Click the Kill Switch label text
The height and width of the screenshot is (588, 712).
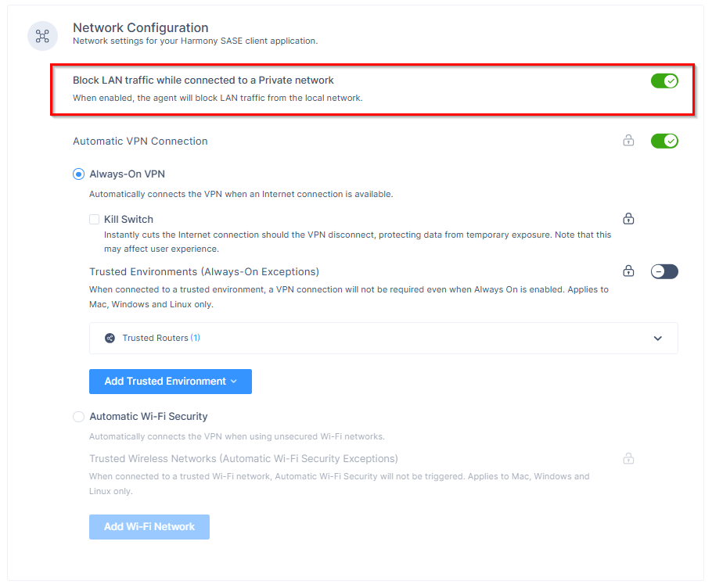[128, 220]
